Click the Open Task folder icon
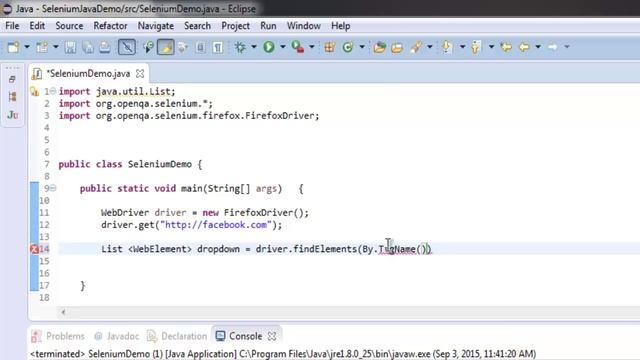This screenshot has height=360, width=640. click(397, 47)
